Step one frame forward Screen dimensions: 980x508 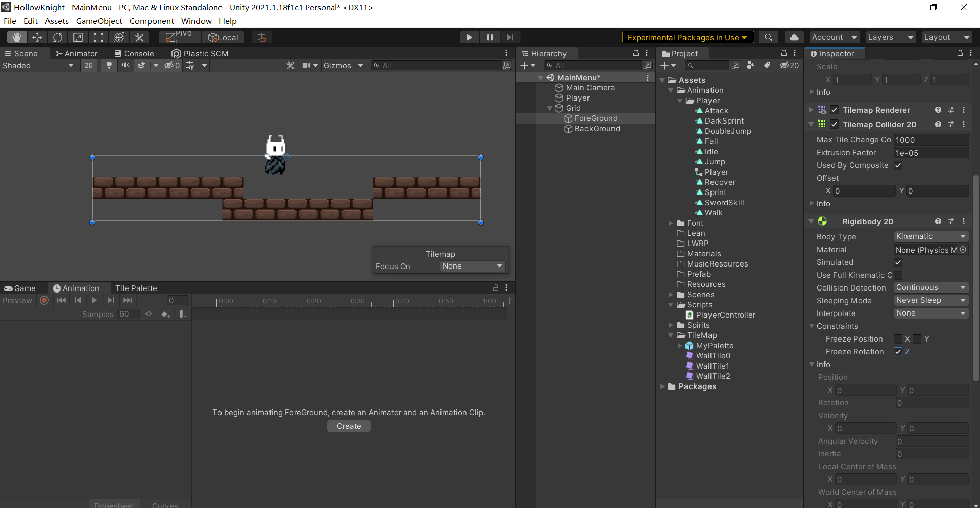510,37
